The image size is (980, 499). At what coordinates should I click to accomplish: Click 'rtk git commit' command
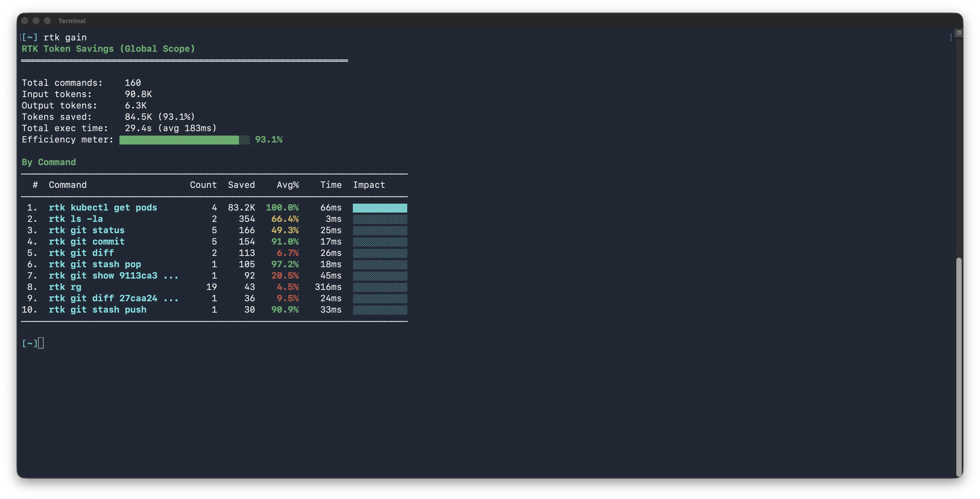coord(87,242)
